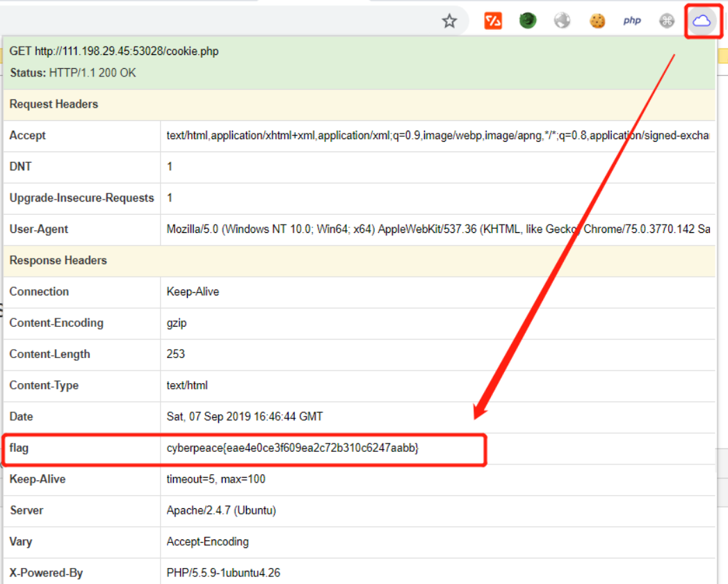Select the Accept header name
This screenshot has height=584, width=728.
[27, 136]
